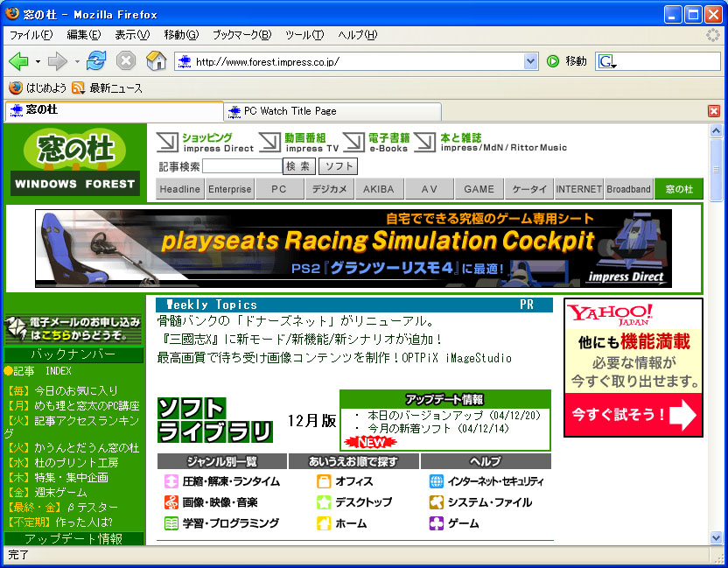Go to Home page icon
This screenshot has height=568, width=728.
coord(156,61)
